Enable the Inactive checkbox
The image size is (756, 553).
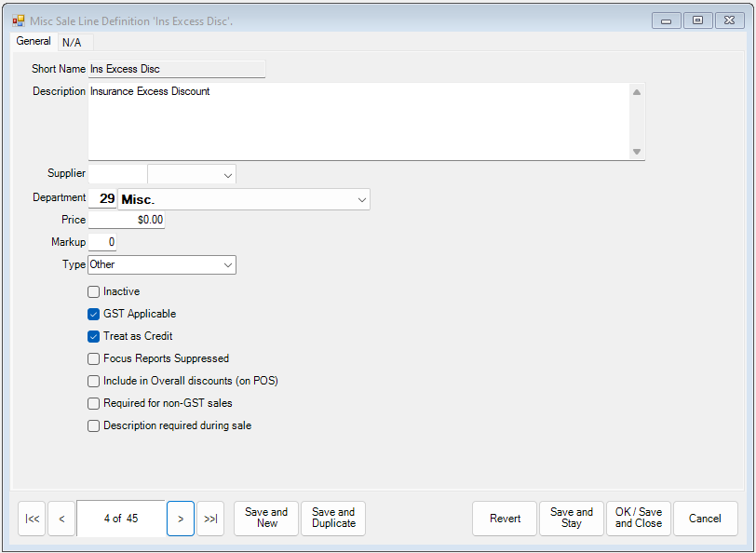point(93,291)
